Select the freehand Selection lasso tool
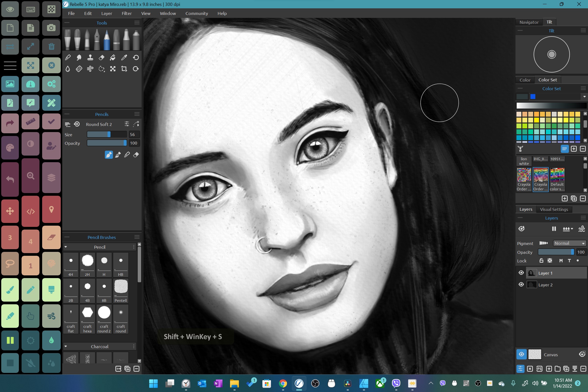Image resolution: width=588 pixels, height=392 pixels. tap(101, 69)
